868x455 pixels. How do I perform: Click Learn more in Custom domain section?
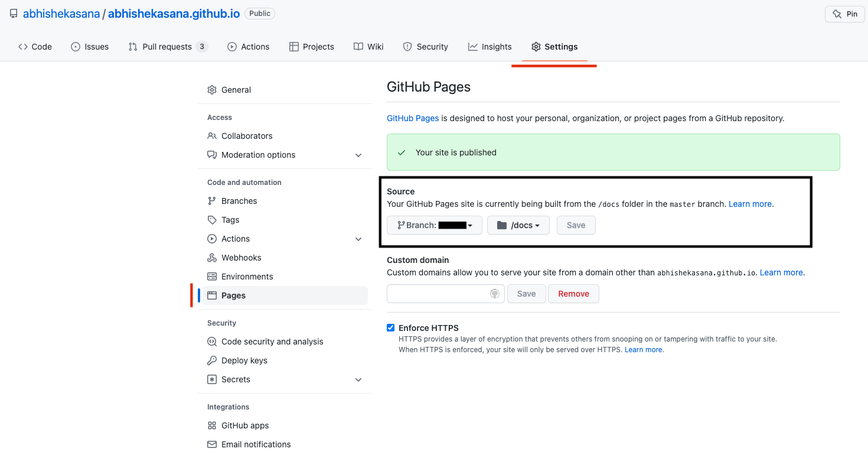click(x=781, y=272)
